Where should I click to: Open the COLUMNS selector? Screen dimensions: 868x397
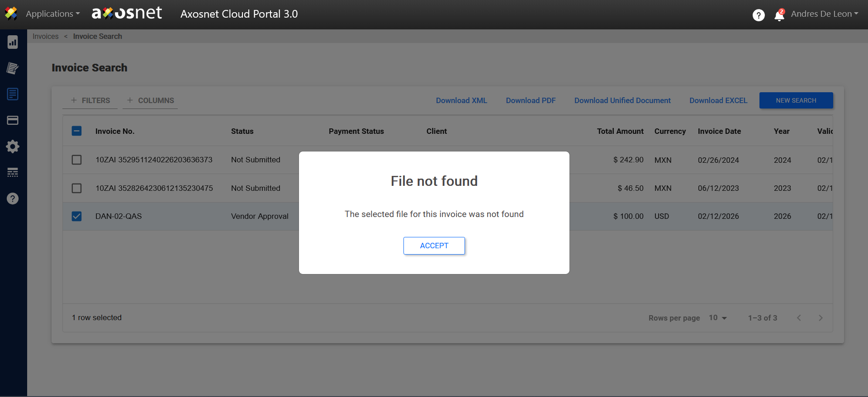(x=151, y=100)
